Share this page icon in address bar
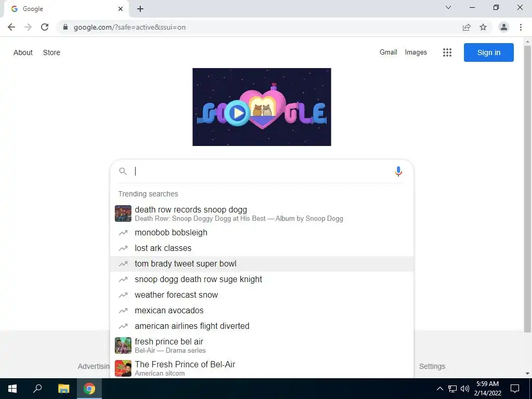532x399 pixels. (467, 27)
